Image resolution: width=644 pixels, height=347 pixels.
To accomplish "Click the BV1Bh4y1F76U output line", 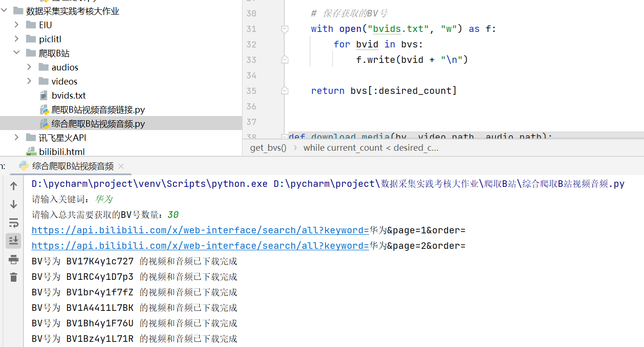I will 135,324.
